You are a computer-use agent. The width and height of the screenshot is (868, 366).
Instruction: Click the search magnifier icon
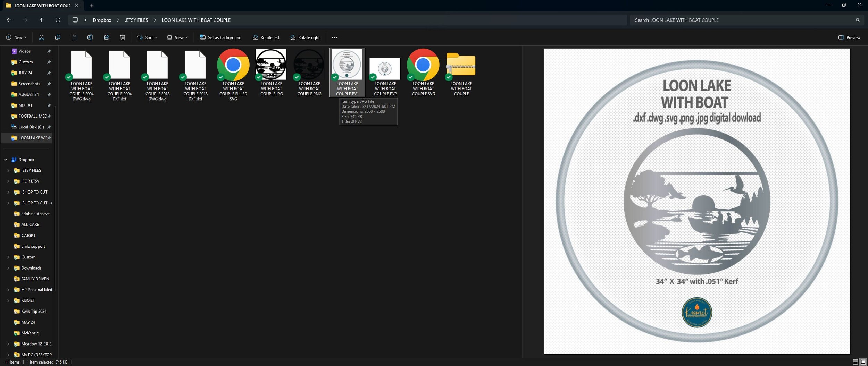[x=858, y=20]
